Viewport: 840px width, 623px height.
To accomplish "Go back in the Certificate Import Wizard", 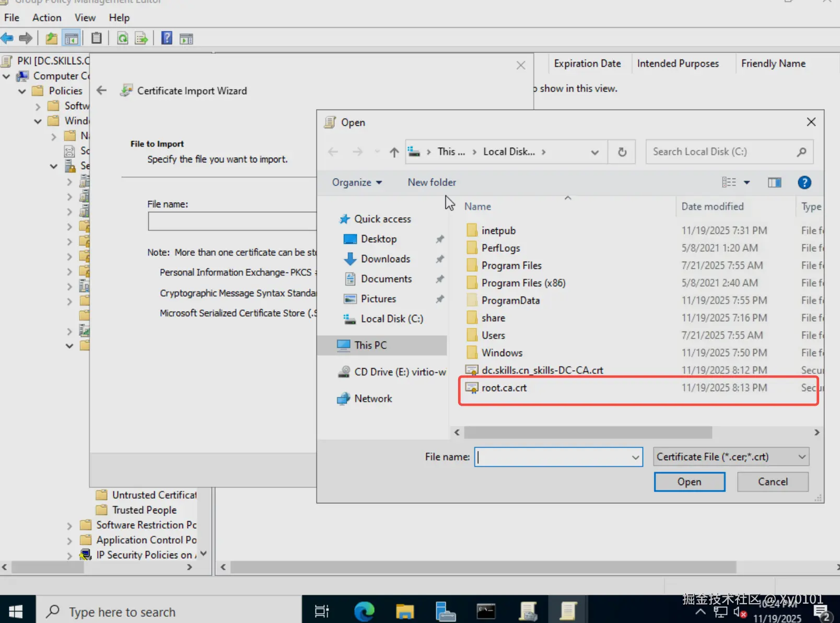I will [101, 90].
